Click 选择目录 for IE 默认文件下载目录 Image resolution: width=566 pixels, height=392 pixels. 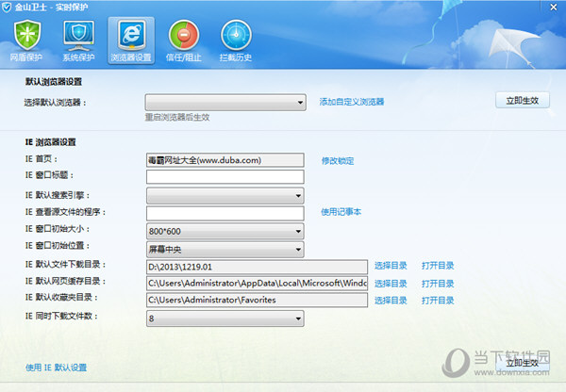[391, 266]
